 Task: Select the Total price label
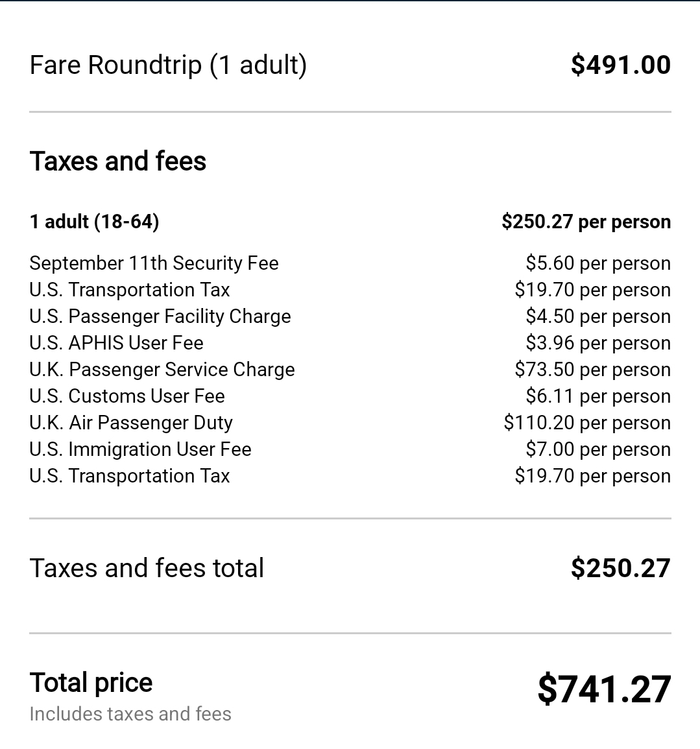coord(91,683)
